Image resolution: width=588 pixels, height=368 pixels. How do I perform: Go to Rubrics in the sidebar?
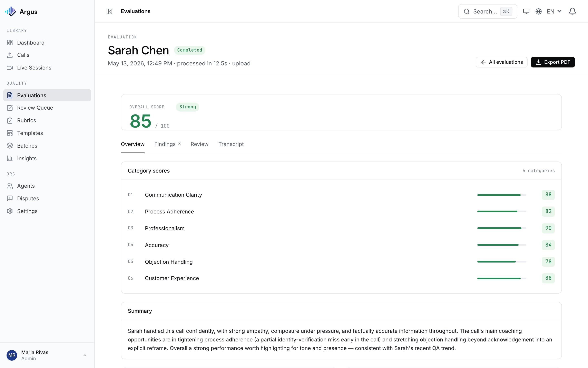click(x=47, y=120)
